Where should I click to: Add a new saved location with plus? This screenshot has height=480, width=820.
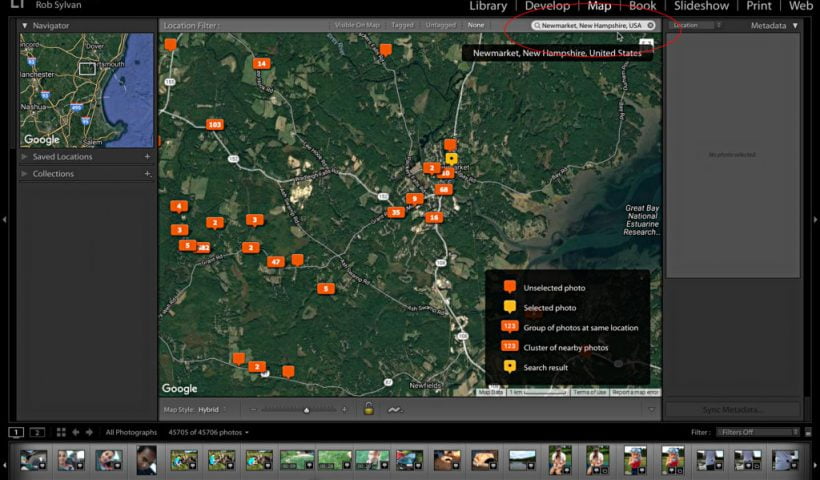click(x=147, y=156)
